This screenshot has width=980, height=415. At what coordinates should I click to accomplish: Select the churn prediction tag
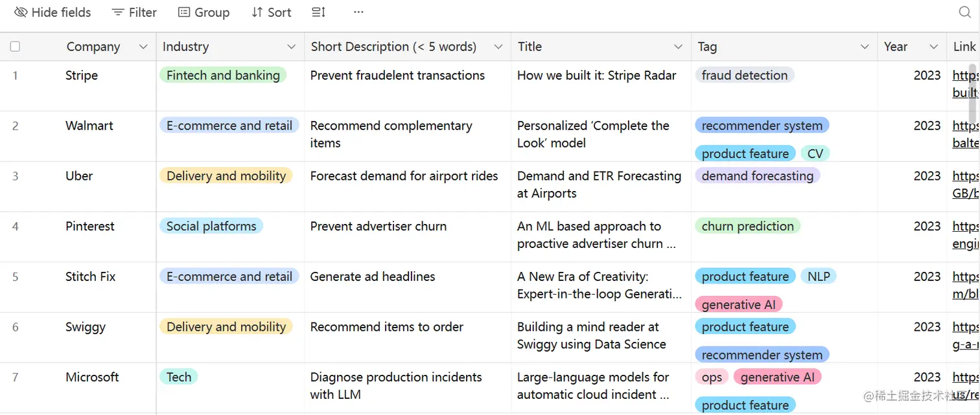[748, 226]
